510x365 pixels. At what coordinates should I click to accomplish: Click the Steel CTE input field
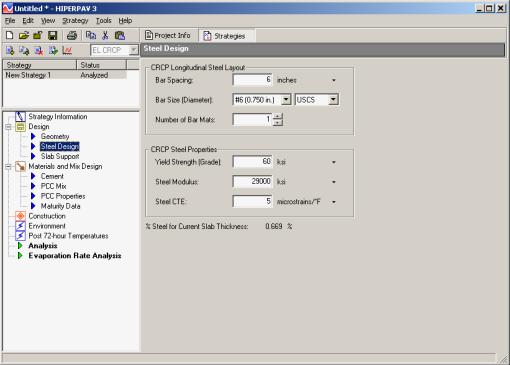[x=252, y=201]
